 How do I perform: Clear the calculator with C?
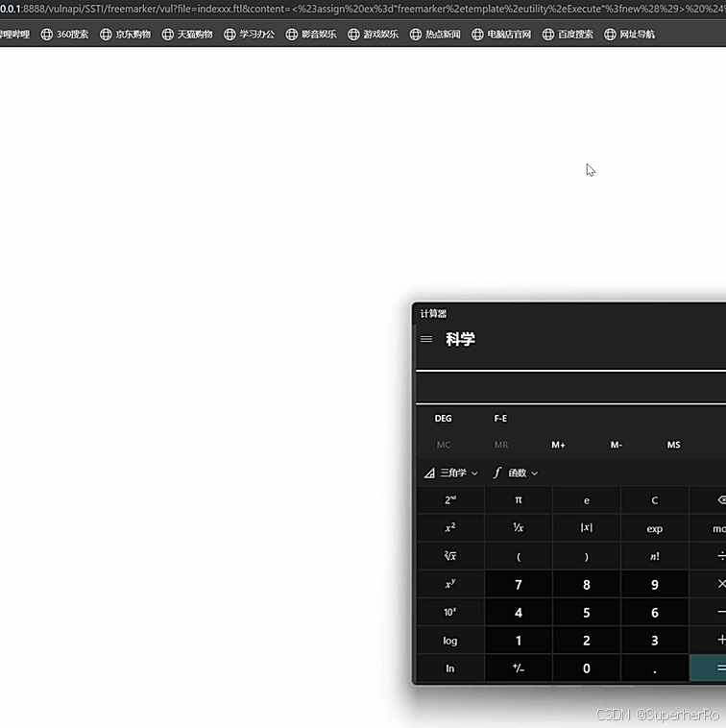[x=655, y=500]
